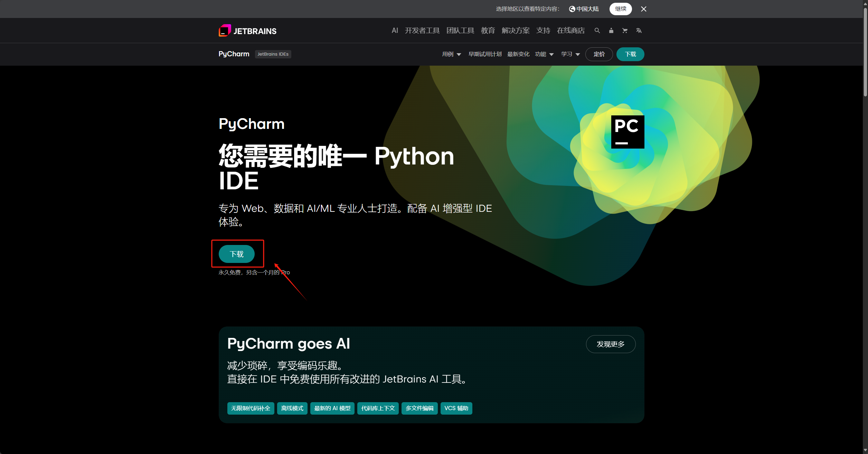Click the PC product logo artwork

click(x=628, y=131)
